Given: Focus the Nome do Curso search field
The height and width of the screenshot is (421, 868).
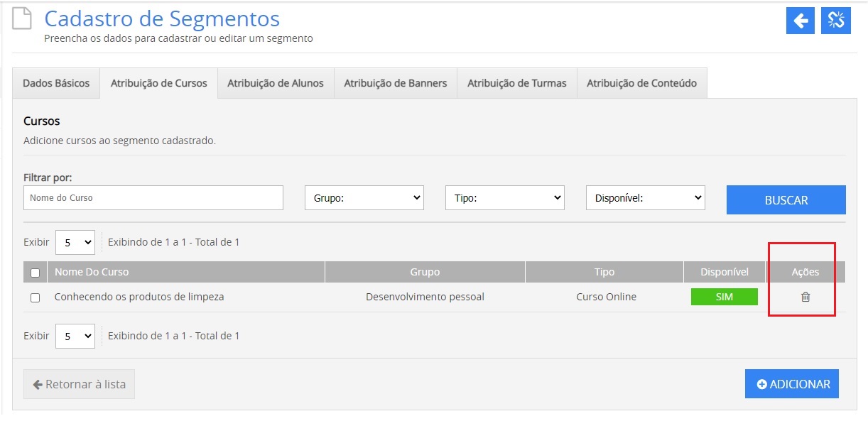Looking at the screenshot, I should (153, 198).
